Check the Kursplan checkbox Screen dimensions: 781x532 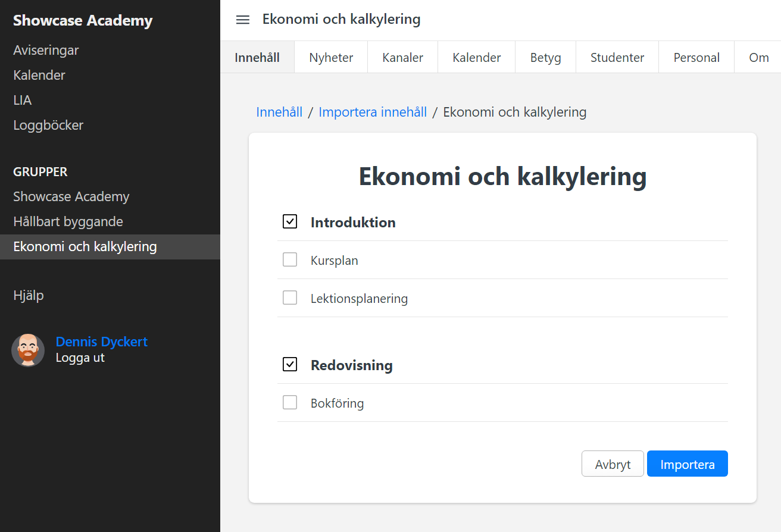click(x=290, y=260)
